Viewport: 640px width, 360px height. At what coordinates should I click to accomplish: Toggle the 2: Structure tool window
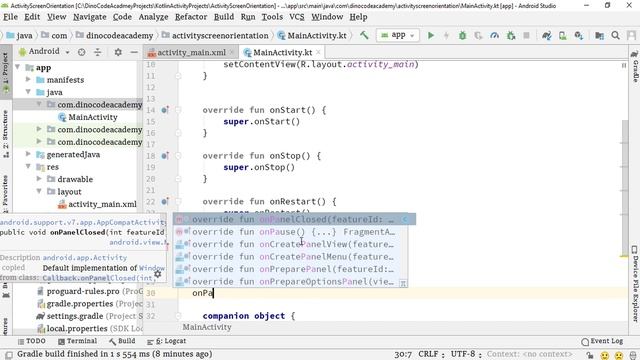(x=5, y=133)
